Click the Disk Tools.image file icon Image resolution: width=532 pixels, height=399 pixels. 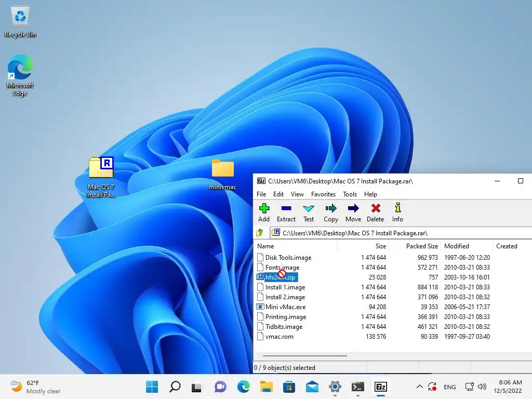click(x=260, y=257)
